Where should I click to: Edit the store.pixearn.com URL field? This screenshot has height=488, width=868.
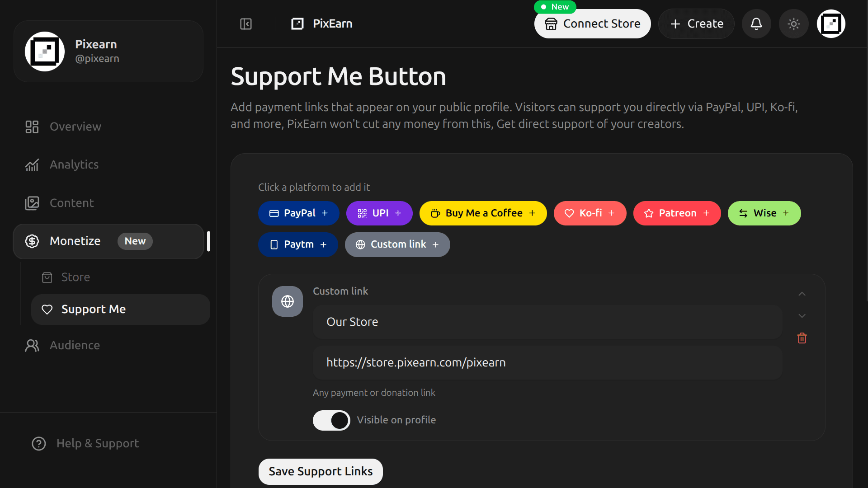pyautogui.click(x=547, y=362)
